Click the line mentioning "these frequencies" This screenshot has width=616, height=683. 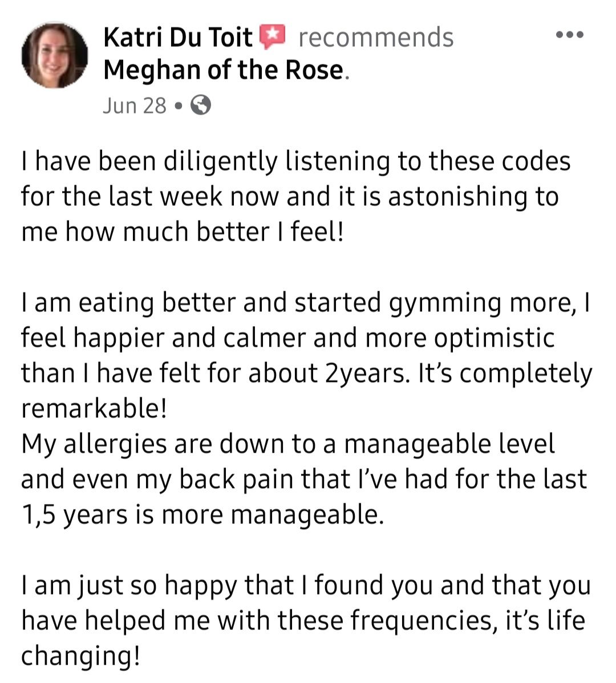303,621
